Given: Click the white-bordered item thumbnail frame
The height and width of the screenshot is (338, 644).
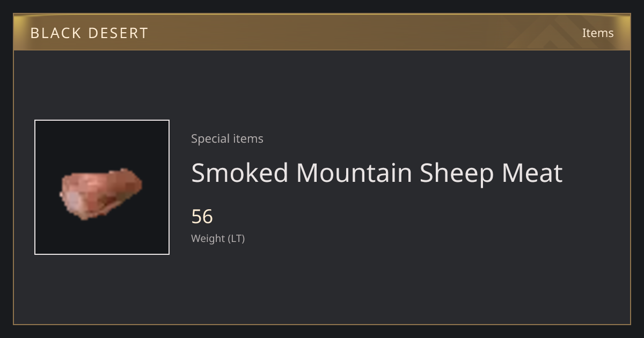Looking at the screenshot, I should tap(102, 187).
